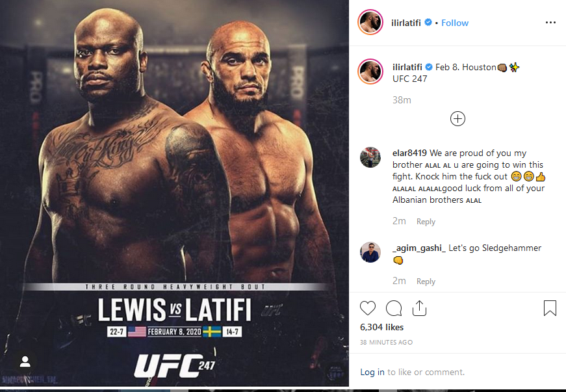Open the ilirlatifi username in the header
Image resolution: width=566 pixels, height=392 pixels.
click(406, 23)
